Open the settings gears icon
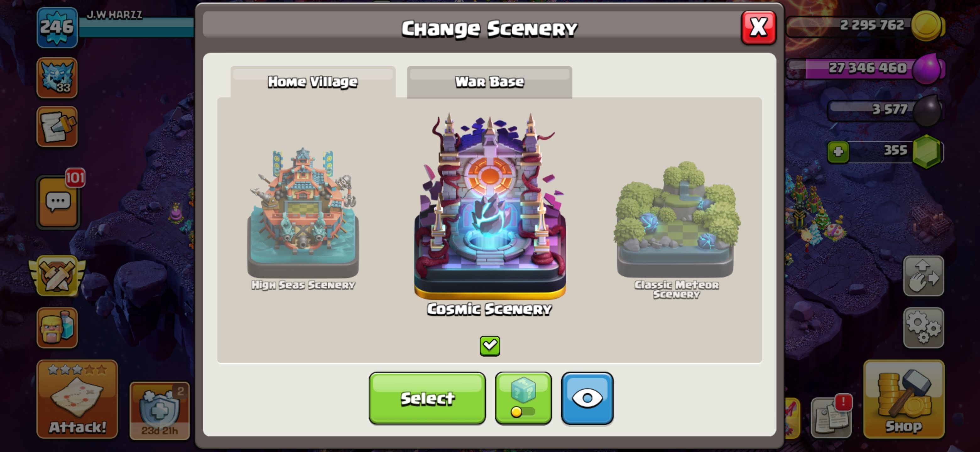 click(x=923, y=328)
